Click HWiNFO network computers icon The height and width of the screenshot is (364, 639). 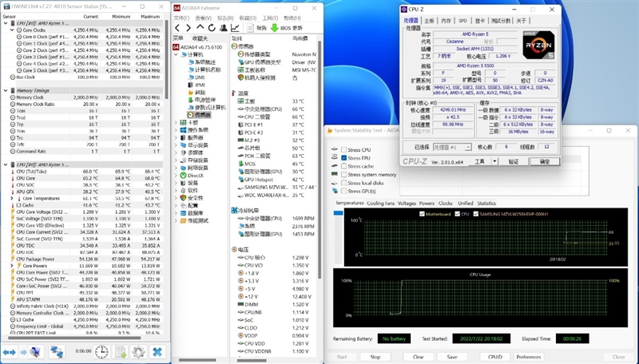57,351
